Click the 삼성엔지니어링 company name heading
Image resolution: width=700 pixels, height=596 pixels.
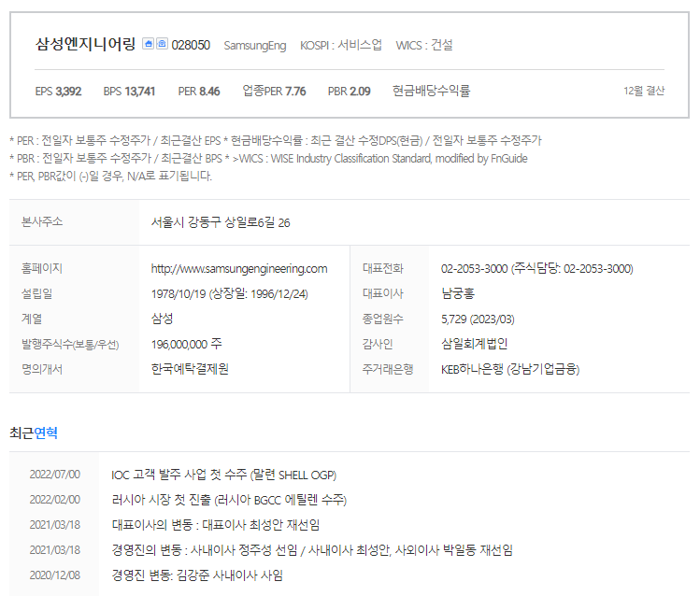[85, 44]
